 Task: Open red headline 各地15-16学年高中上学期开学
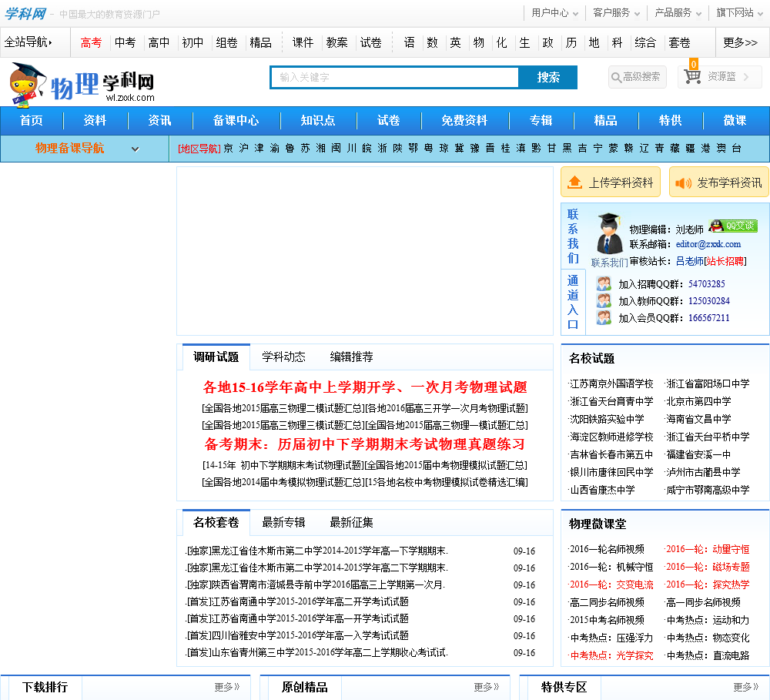click(x=365, y=387)
